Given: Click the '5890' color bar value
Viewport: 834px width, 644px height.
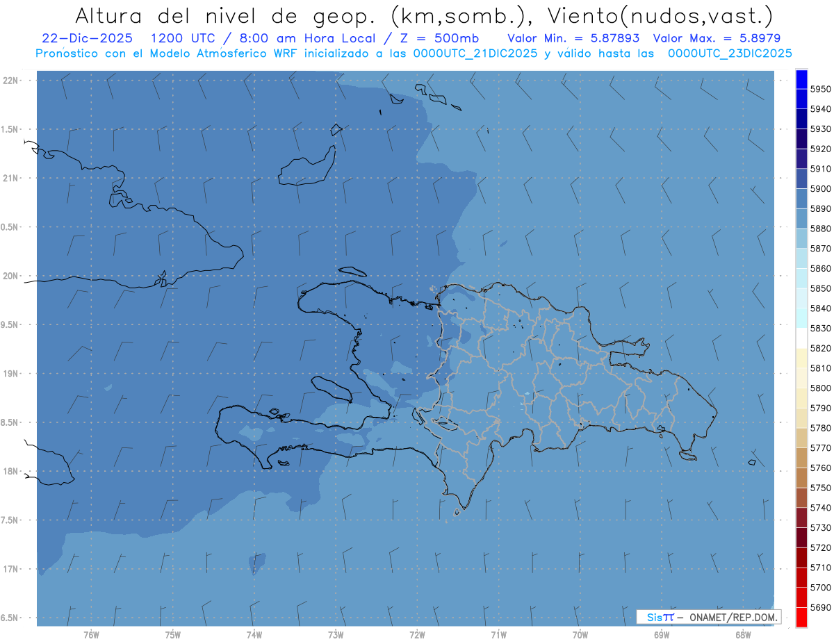Looking at the screenshot, I should tap(820, 208).
